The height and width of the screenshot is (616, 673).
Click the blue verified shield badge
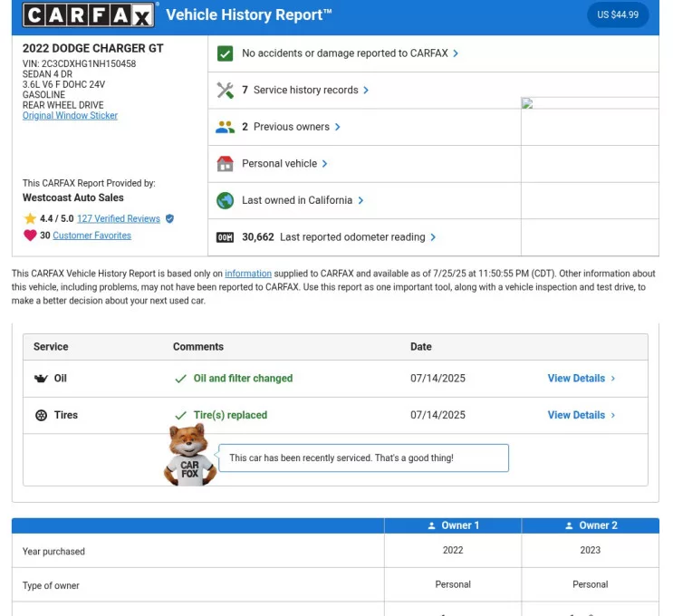point(169,218)
